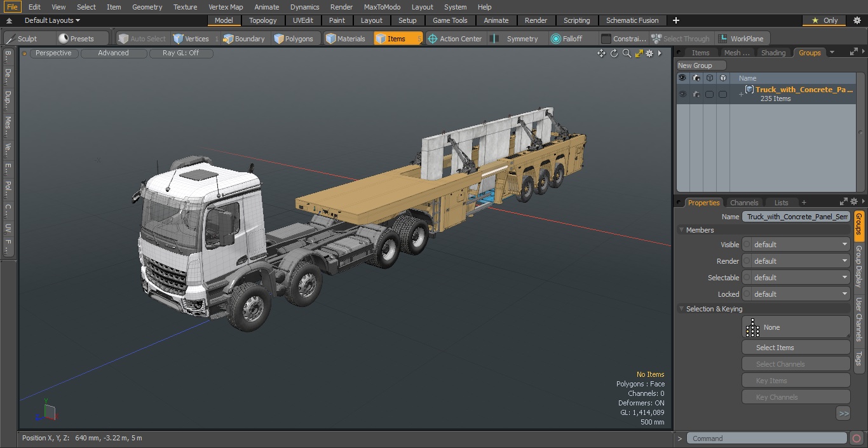868x448 pixels.
Task: Click the viewport lock dot next to Perspective
Action: (24, 53)
